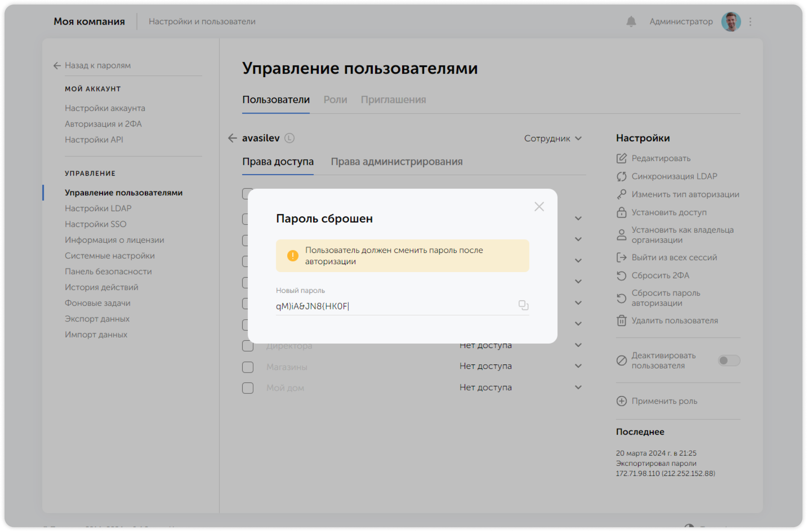Apply a role via Применить роль

pos(664,401)
